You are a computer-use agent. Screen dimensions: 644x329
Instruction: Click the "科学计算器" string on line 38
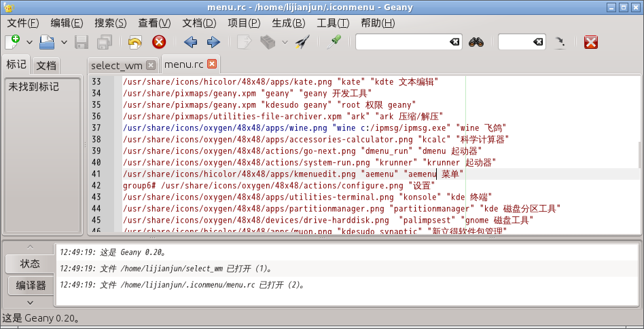483,140
